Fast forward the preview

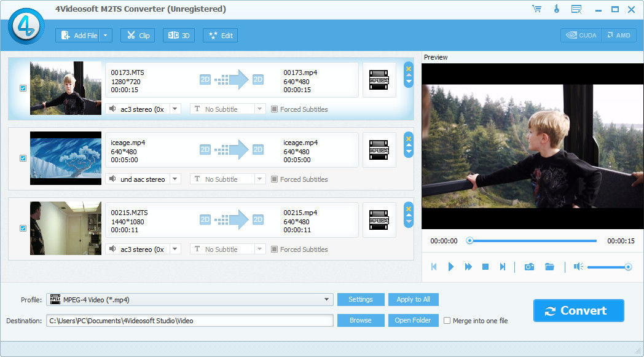[468, 267]
